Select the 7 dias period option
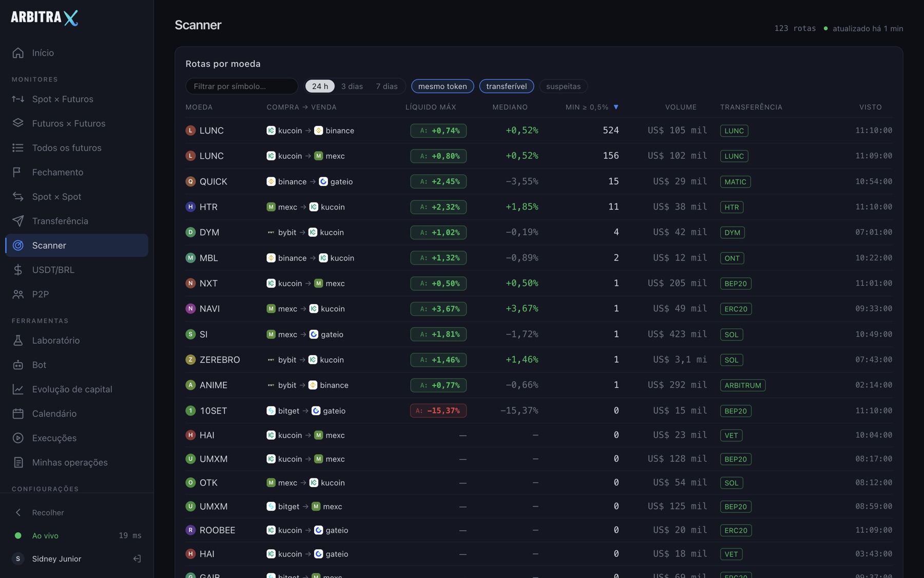The width and height of the screenshot is (924, 578). point(387,86)
